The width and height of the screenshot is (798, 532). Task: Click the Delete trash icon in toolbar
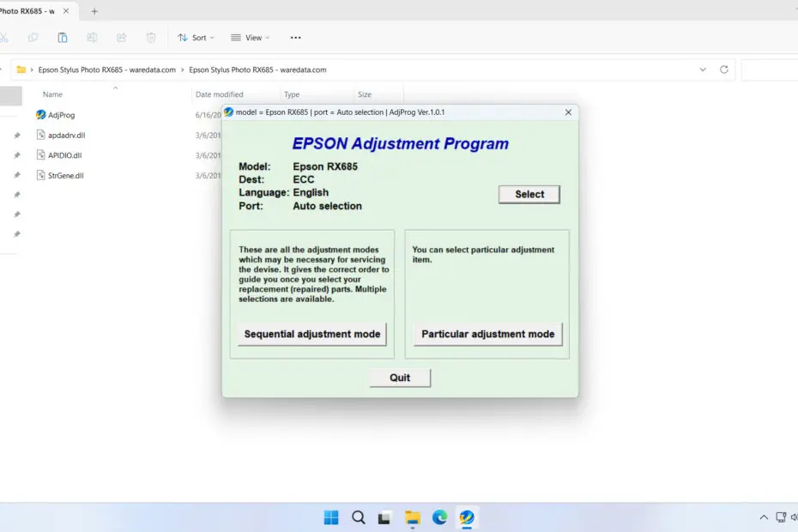pos(151,38)
